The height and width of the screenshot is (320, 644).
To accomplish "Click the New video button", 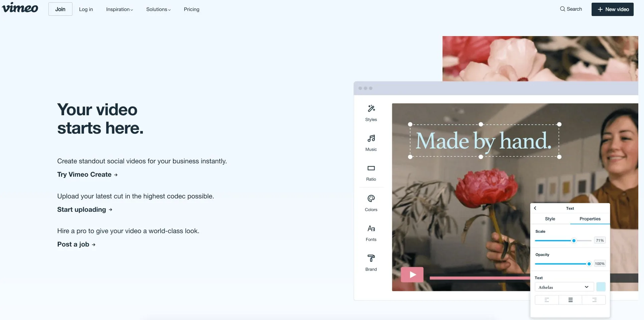I will pos(613,9).
